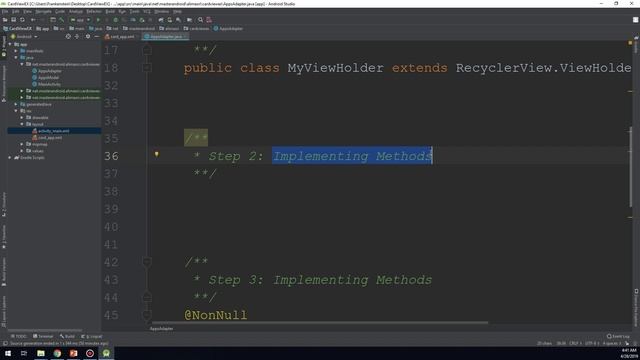Open the Logcat tool window

(92, 336)
